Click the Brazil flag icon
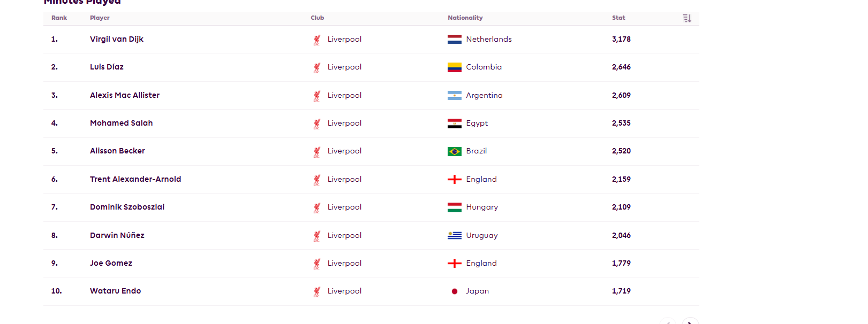This screenshot has width=868, height=324. coord(455,151)
